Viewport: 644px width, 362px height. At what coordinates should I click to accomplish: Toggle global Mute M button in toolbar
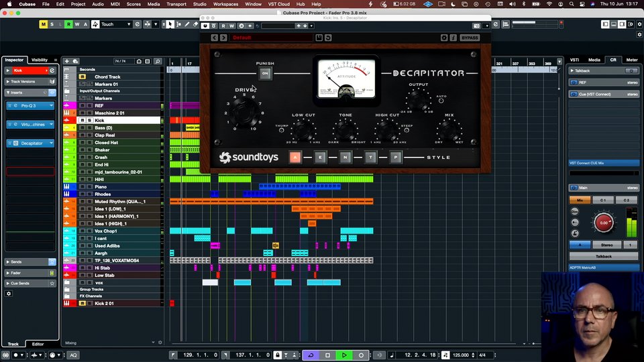pos(44,25)
